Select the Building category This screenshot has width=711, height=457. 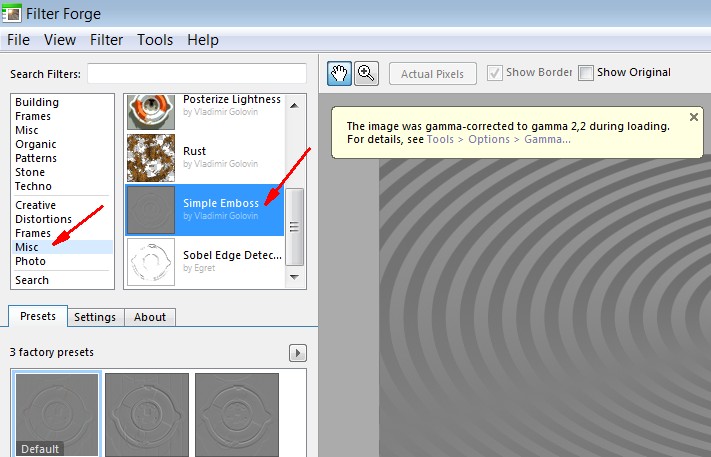(37, 102)
